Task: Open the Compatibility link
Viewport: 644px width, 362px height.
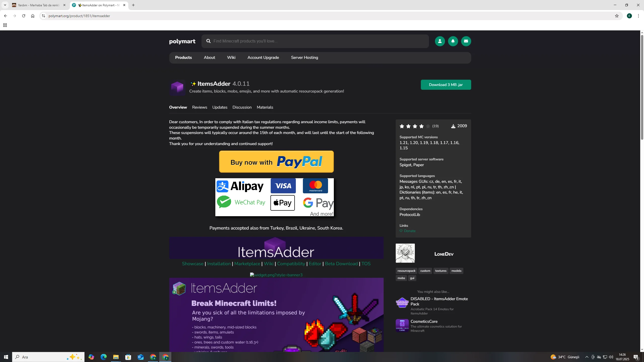Action: tap(291, 264)
